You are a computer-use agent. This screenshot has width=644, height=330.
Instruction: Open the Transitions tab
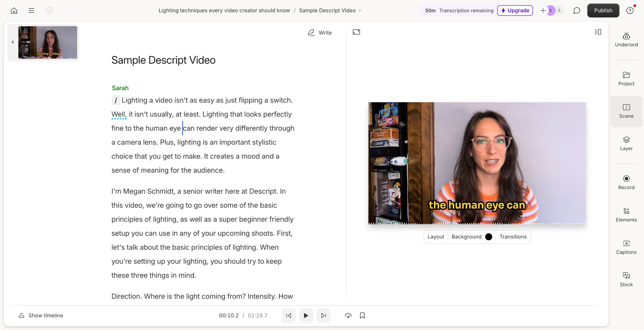pyautogui.click(x=513, y=237)
